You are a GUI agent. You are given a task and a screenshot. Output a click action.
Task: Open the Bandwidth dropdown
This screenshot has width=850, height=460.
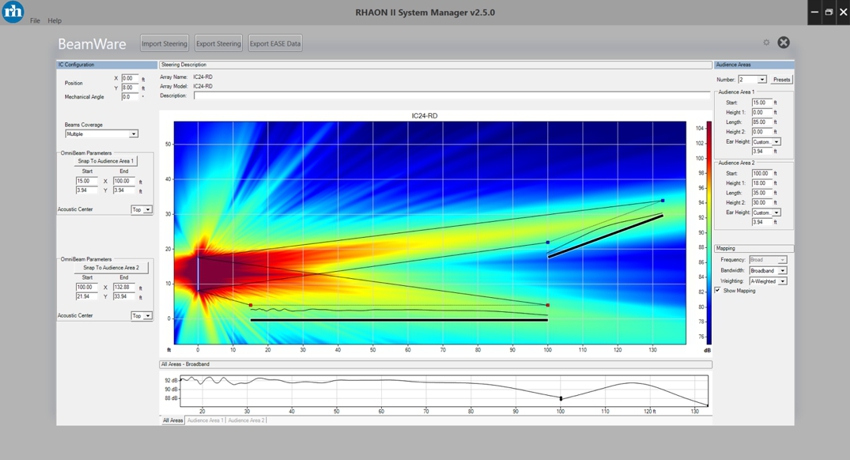[x=768, y=270]
